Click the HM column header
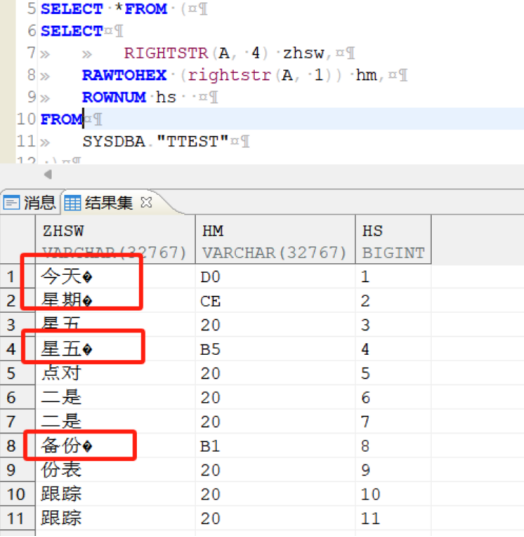The image size is (524, 537). pos(275,239)
